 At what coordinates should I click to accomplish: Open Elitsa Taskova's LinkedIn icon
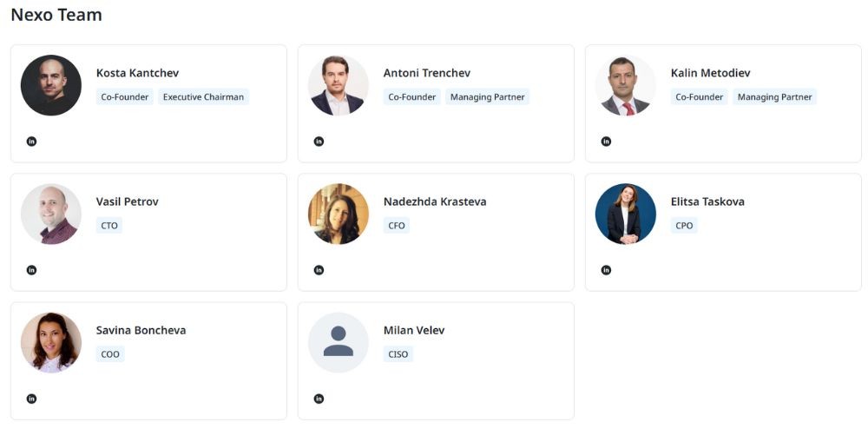coord(606,270)
